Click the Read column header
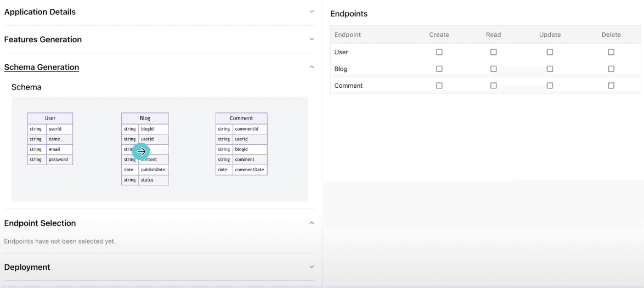This screenshot has height=288, width=644. (493, 35)
